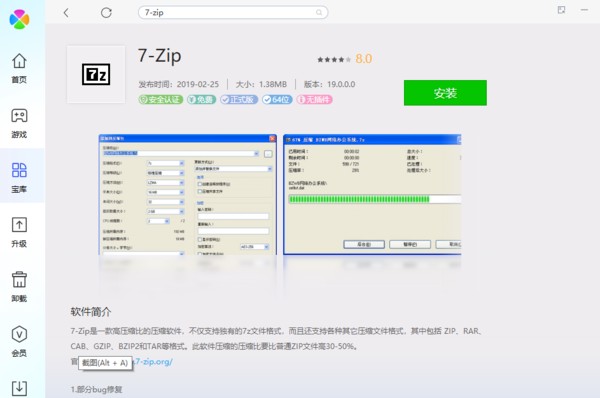Click the 8.0 rating score

[x=364, y=59]
